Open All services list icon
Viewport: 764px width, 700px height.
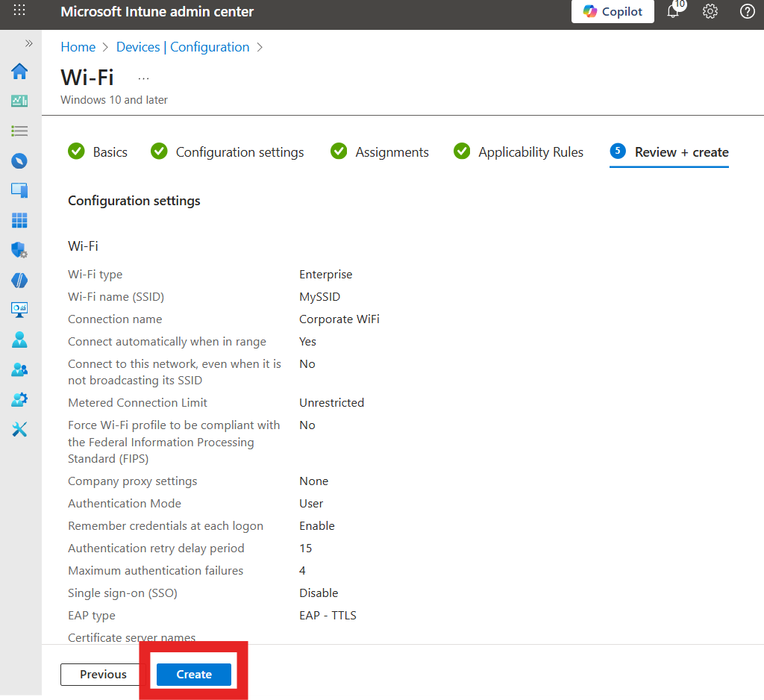pos(19,131)
